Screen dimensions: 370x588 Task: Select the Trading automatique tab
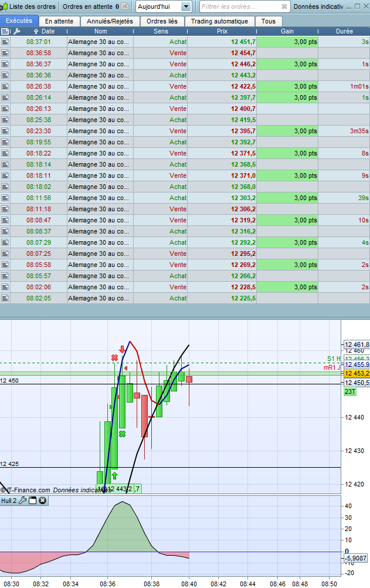coord(219,21)
